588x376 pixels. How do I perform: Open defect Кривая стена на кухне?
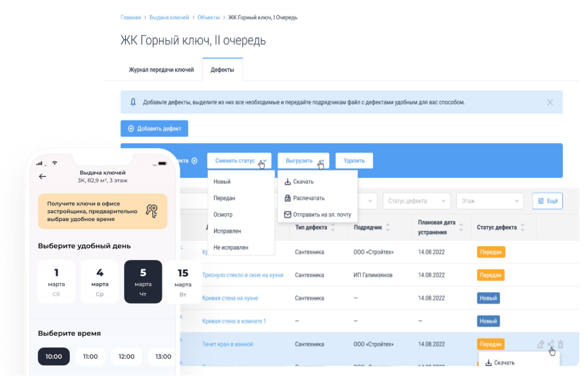pyautogui.click(x=230, y=298)
